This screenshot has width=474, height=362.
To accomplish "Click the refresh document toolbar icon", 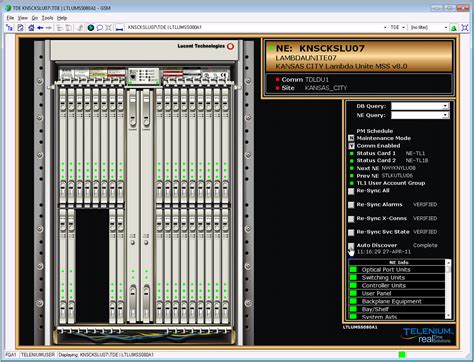I will point(20,28).
